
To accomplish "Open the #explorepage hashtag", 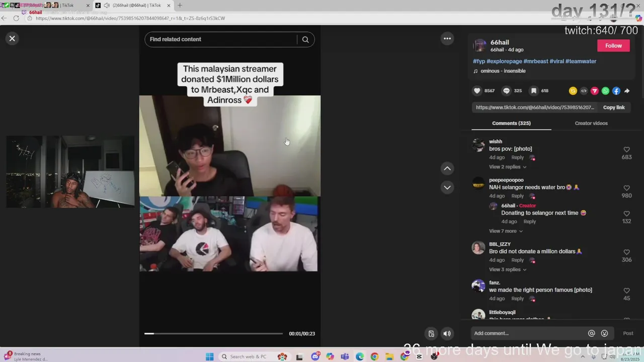I will [504, 61].
